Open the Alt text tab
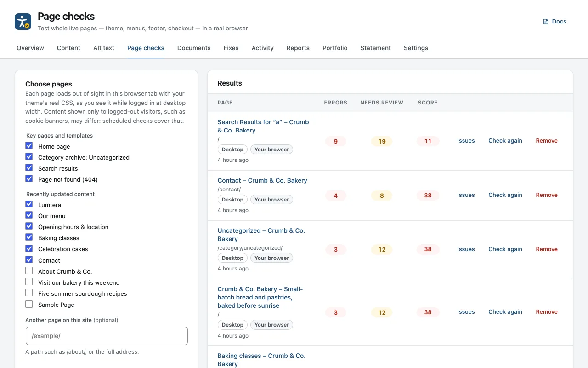 coord(104,48)
